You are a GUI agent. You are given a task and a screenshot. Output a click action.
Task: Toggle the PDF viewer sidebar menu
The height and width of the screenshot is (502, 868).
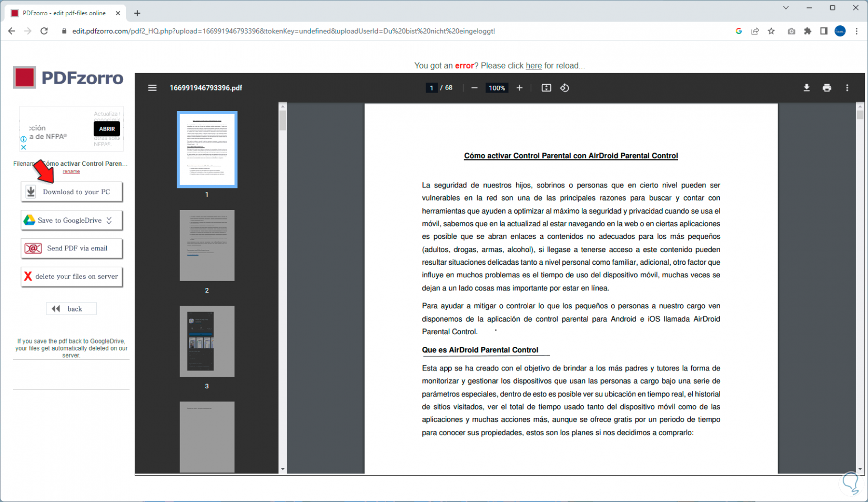(x=152, y=88)
